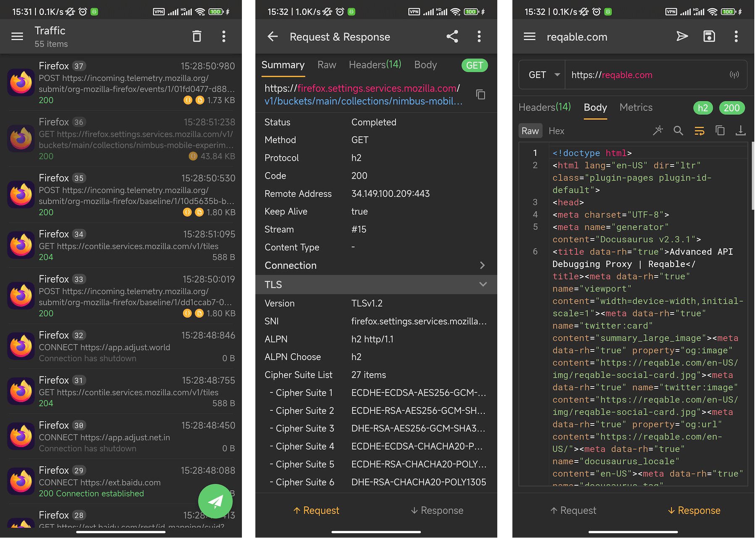Tap the Stream #15 value

tap(359, 229)
